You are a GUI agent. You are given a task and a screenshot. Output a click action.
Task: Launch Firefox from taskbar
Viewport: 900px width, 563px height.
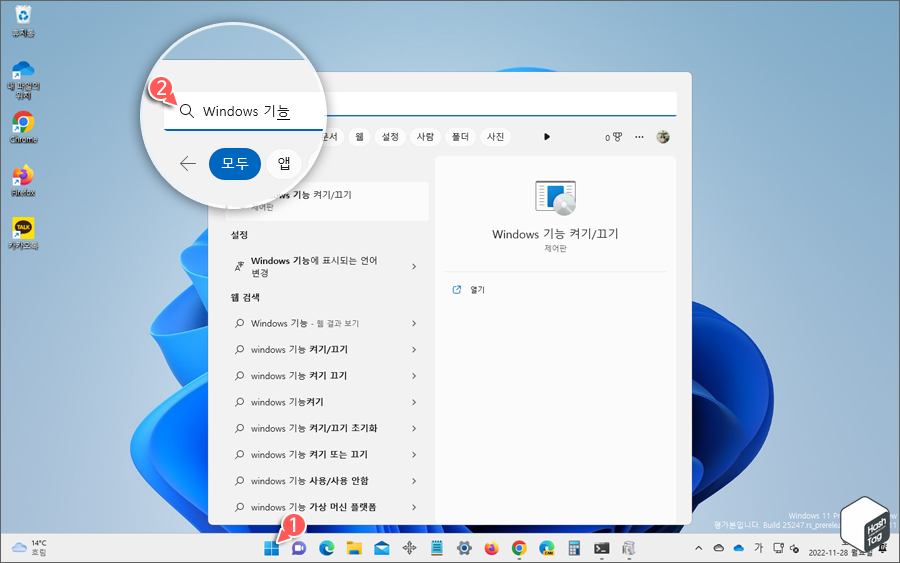491,549
